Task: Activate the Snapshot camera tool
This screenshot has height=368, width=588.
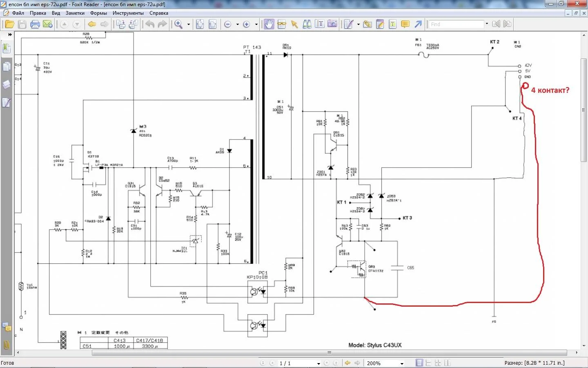Action: 332,25
